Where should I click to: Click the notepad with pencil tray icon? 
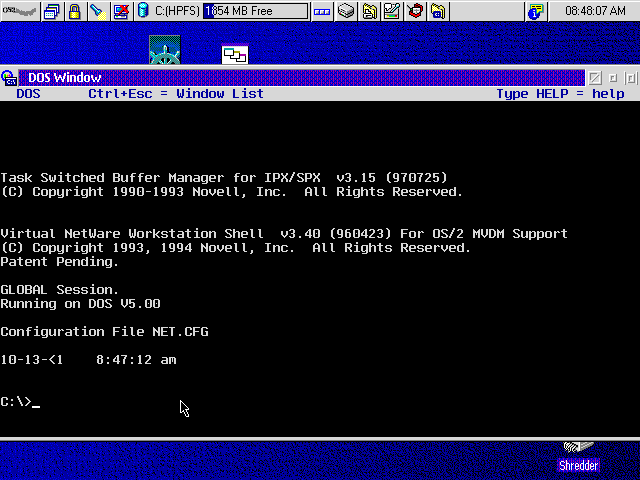[x=392, y=11]
